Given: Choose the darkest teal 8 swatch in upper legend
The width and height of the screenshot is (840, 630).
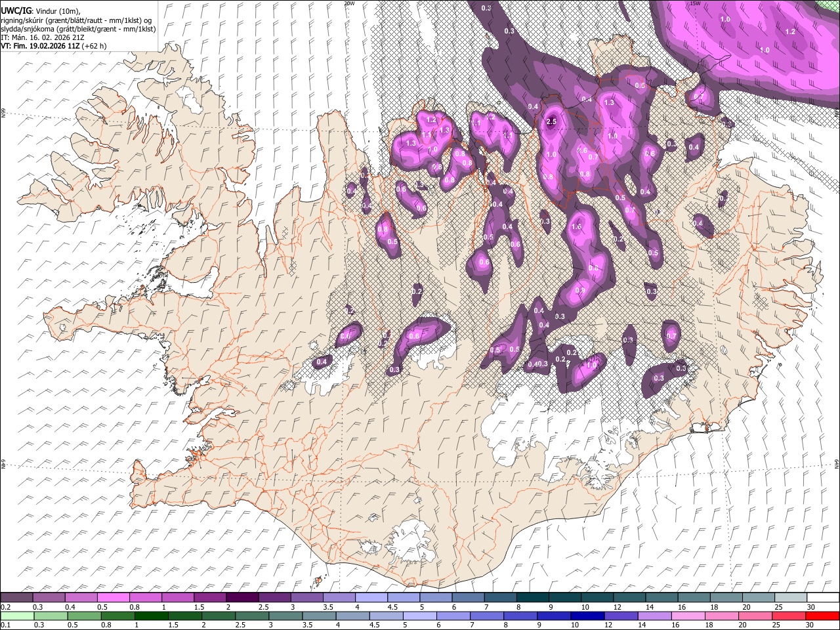Looking at the screenshot, I should [x=533, y=597].
